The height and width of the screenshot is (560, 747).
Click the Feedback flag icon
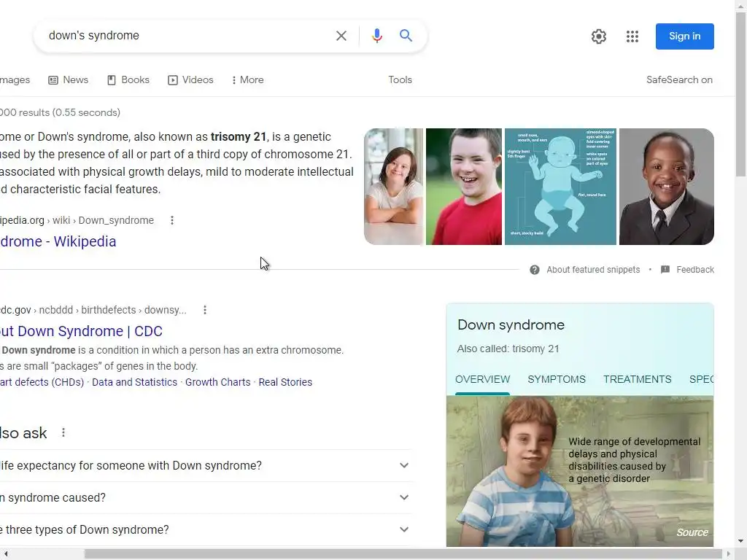pos(665,270)
